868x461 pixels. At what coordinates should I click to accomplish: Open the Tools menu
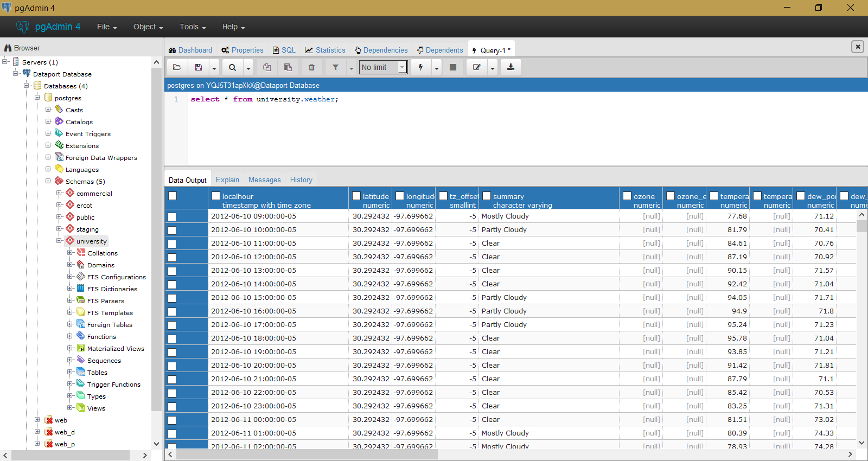[x=193, y=27]
